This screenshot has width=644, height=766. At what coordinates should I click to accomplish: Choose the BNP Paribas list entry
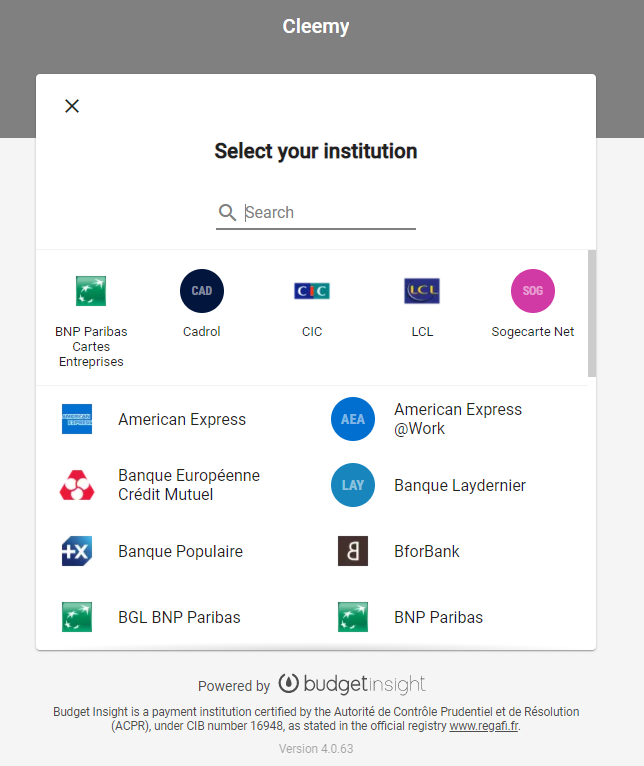438,617
